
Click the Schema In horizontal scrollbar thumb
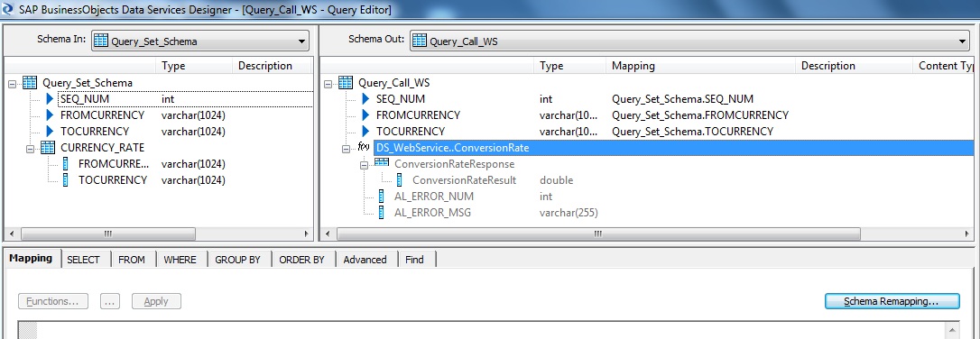pos(108,234)
